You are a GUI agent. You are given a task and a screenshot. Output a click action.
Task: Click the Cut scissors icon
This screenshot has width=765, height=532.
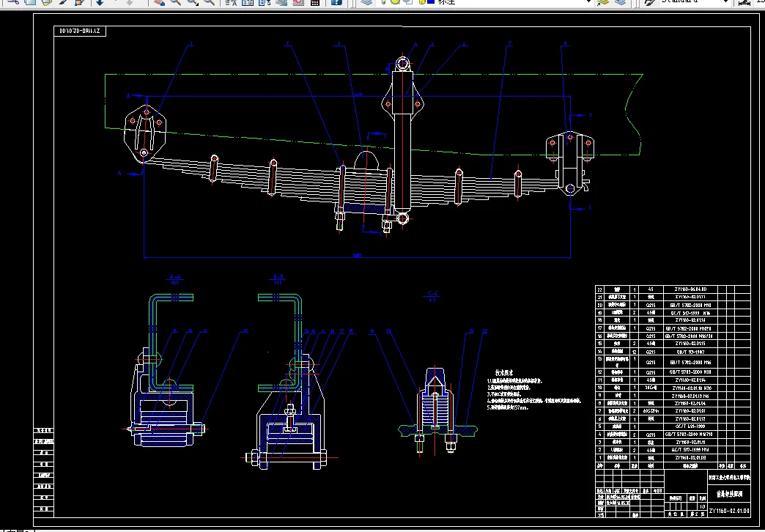click(x=12, y=2)
